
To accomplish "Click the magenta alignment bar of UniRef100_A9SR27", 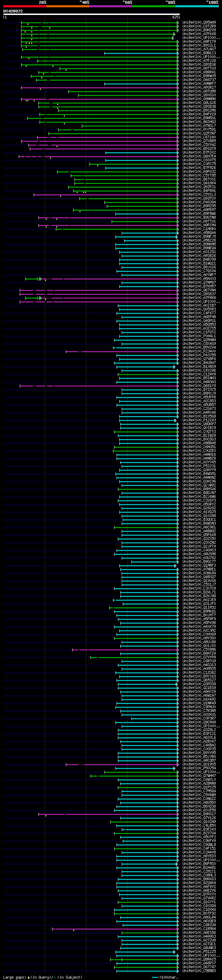I will (100, 88).
